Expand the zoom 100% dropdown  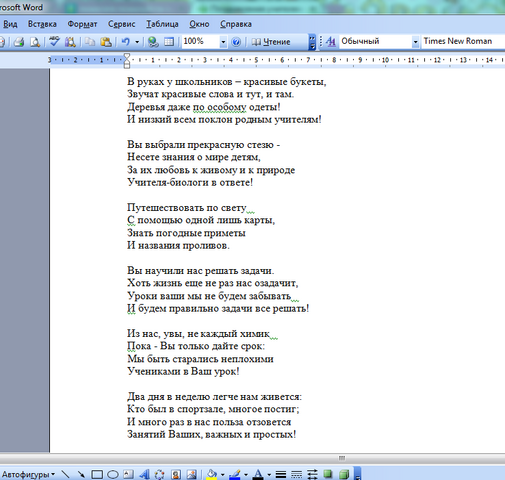click(x=223, y=42)
